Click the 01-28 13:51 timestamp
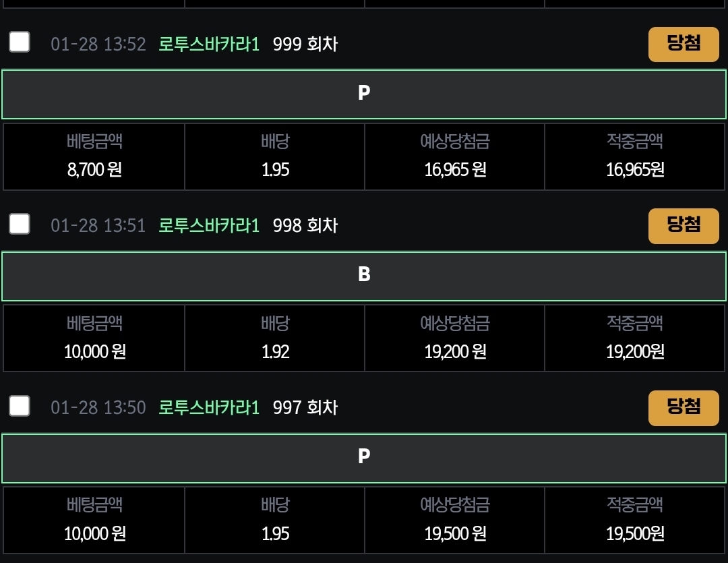The height and width of the screenshot is (563, 728). pyautogui.click(x=98, y=226)
